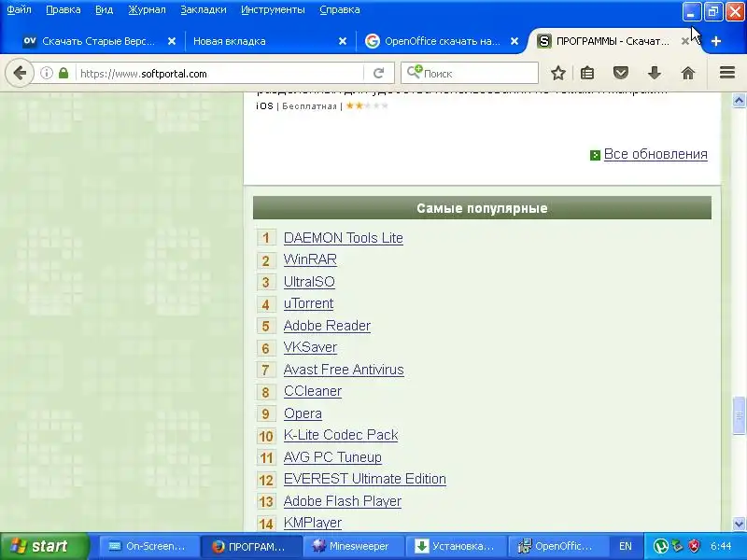Open the VKSaver link
This screenshot has width=747, height=560.
click(x=310, y=347)
